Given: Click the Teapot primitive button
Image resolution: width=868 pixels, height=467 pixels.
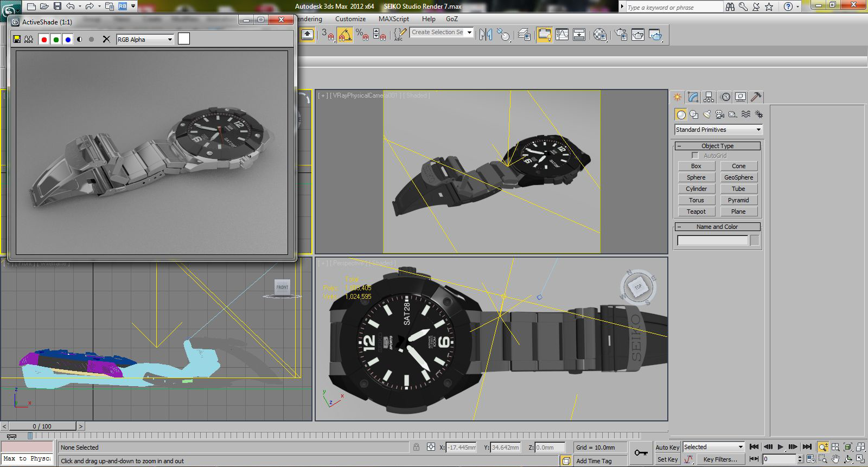Looking at the screenshot, I should point(696,212).
